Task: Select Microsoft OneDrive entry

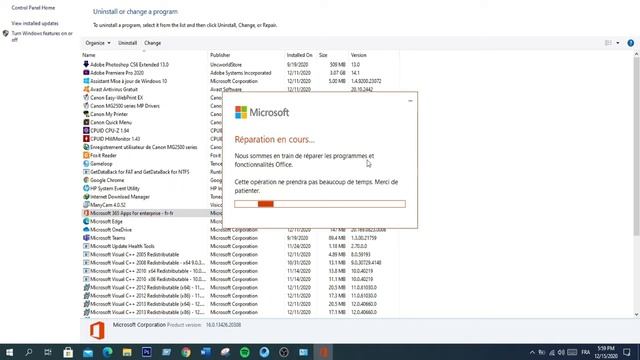Action: pyautogui.click(x=111, y=230)
